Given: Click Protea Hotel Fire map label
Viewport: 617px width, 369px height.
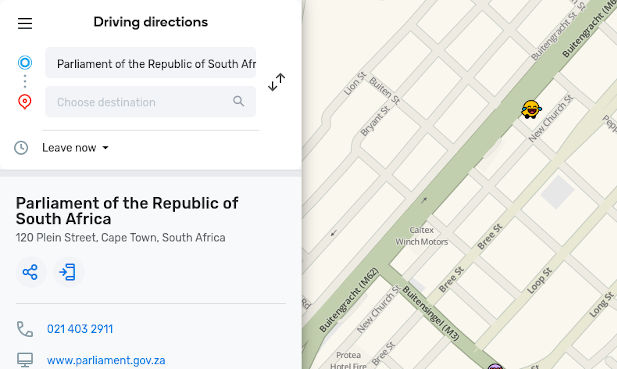Looking at the screenshot, I should [x=348, y=361].
